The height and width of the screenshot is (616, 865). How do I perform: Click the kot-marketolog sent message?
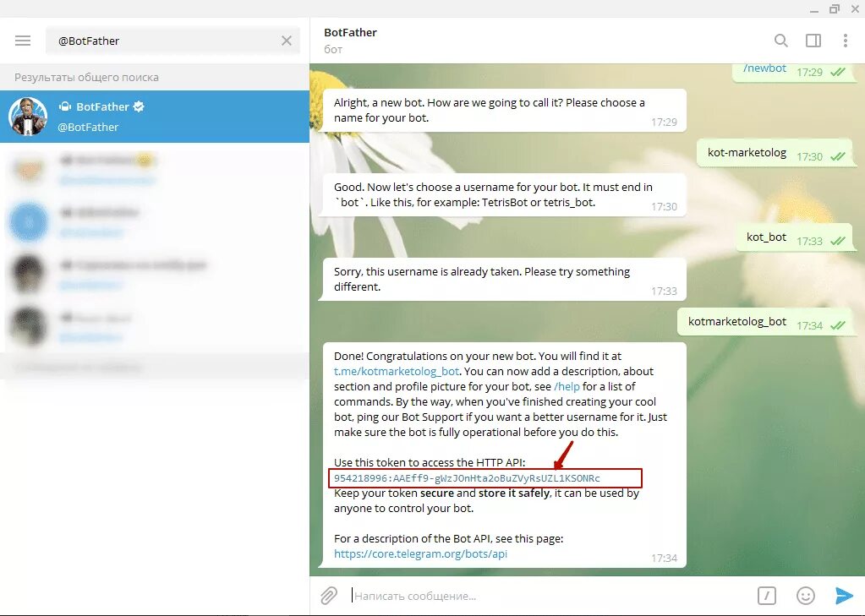click(x=775, y=153)
